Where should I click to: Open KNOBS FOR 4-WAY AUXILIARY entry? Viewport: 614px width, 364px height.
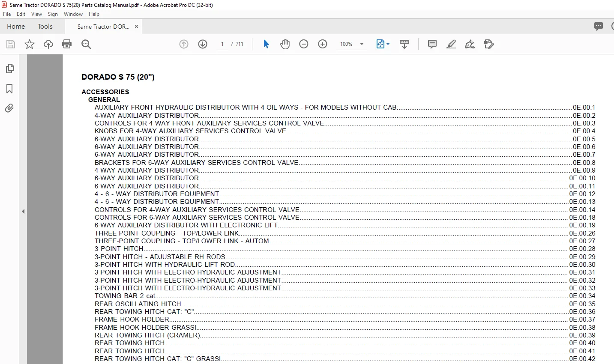[191, 131]
